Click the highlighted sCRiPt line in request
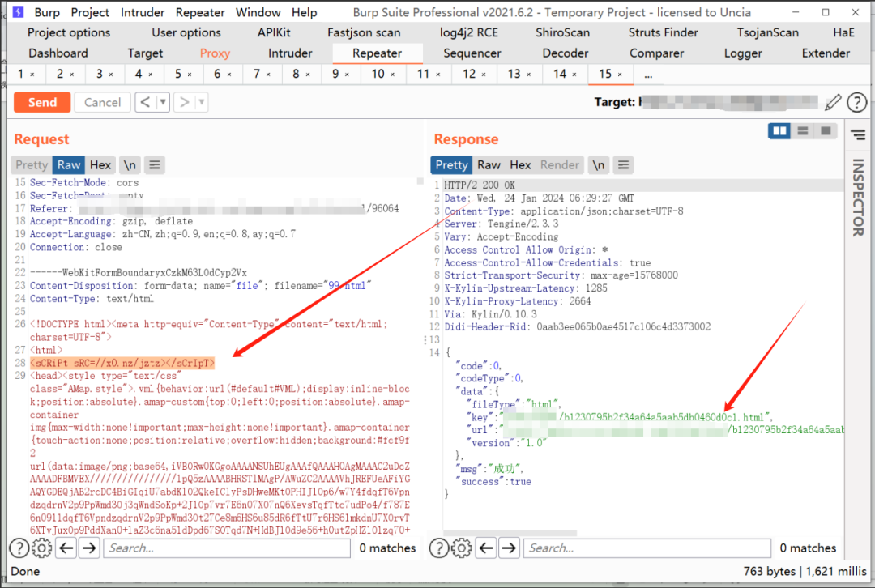This screenshot has height=588, width=875. click(122, 363)
